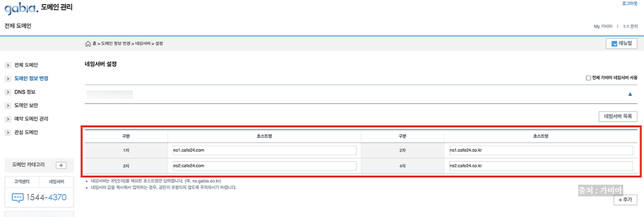
Task: Open DNS 정보 in sidebar
Action: pyautogui.click(x=25, y=92)
